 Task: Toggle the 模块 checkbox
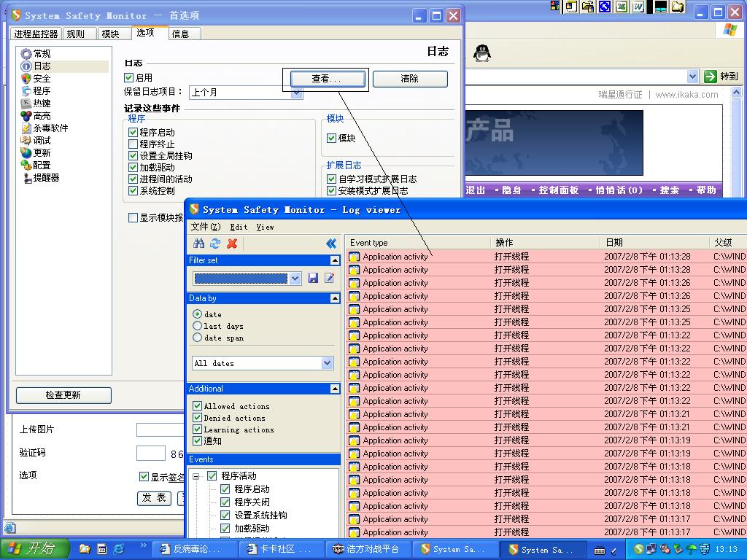click(332, 138)
